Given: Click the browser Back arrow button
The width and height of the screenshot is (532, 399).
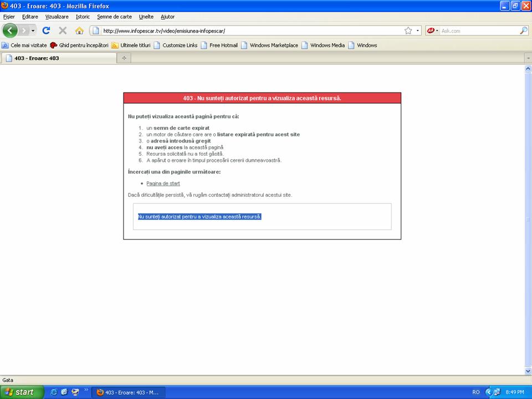Looking at the screenshot, I should [11, 30].
